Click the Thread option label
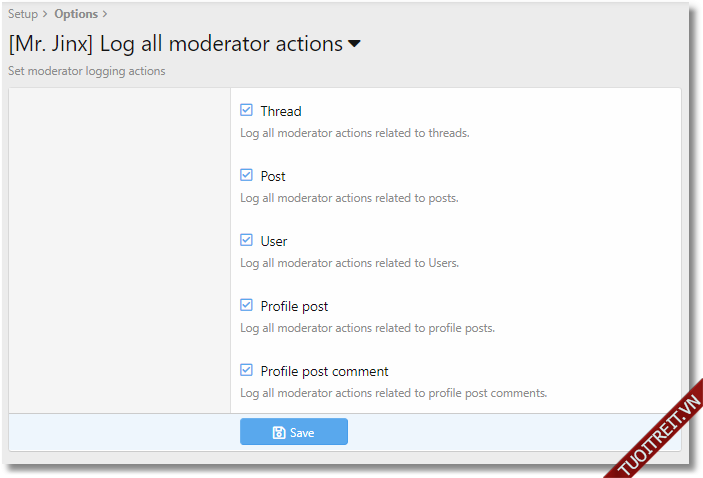This screenshot has height=478, width=703. point(281,111)
